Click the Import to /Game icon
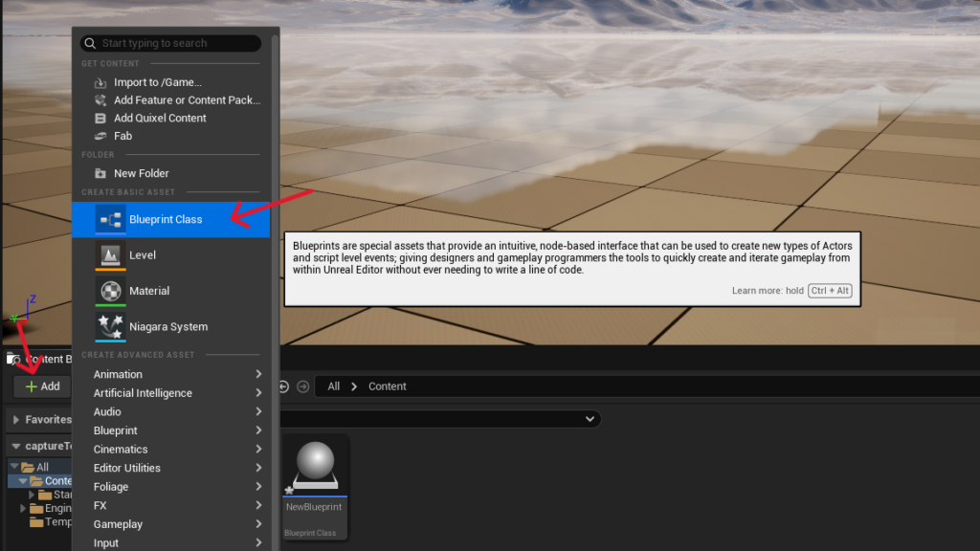This screenshot has width=980, height=551. [100, 82]
